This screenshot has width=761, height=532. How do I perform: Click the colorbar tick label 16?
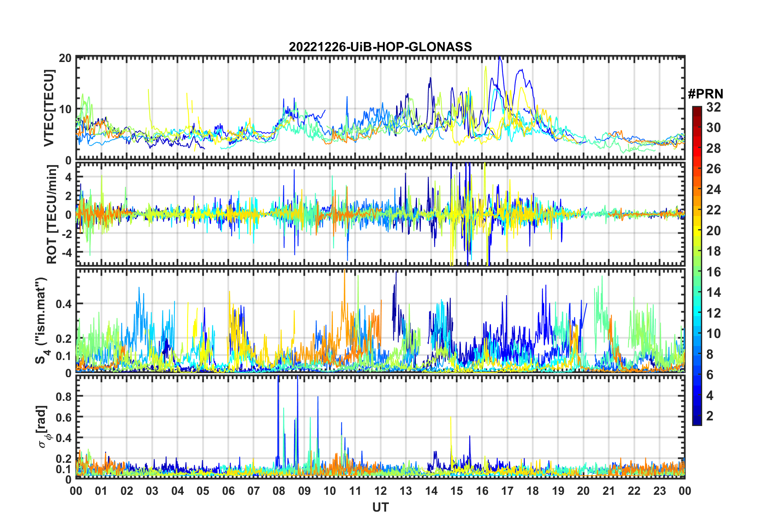(713, 272)
